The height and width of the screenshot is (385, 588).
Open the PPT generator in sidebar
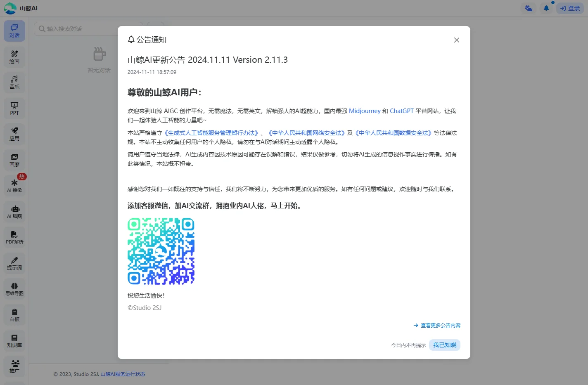point(14,109)
